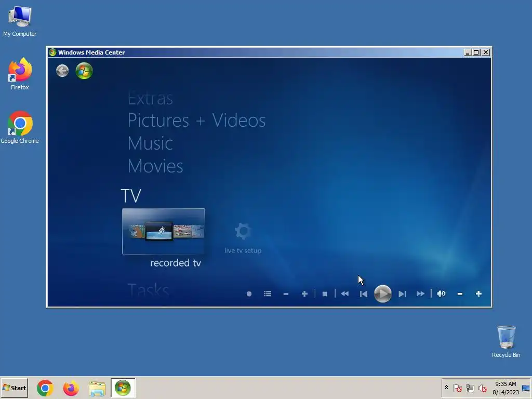Viewport: 532px width, 399px height.
Task: Click Windows Media Center taskbar button
Action: (123, 388)
